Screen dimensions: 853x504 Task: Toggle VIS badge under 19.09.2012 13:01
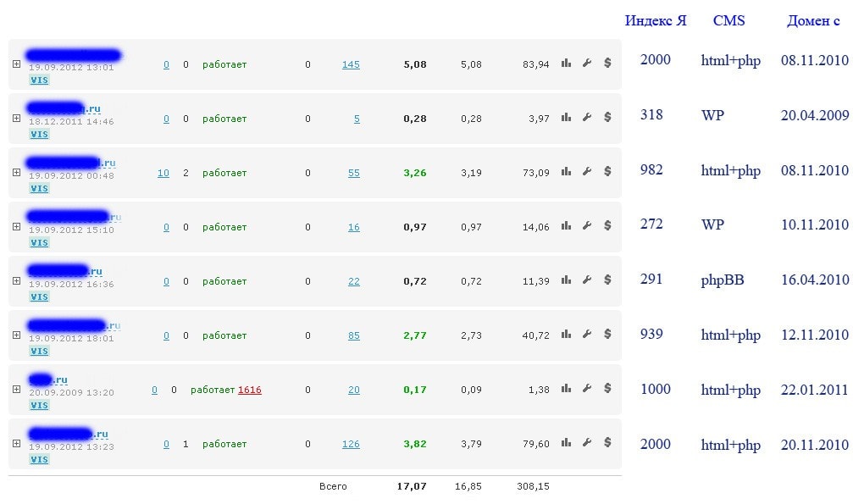pyautogui.click(x=39, y=80)
